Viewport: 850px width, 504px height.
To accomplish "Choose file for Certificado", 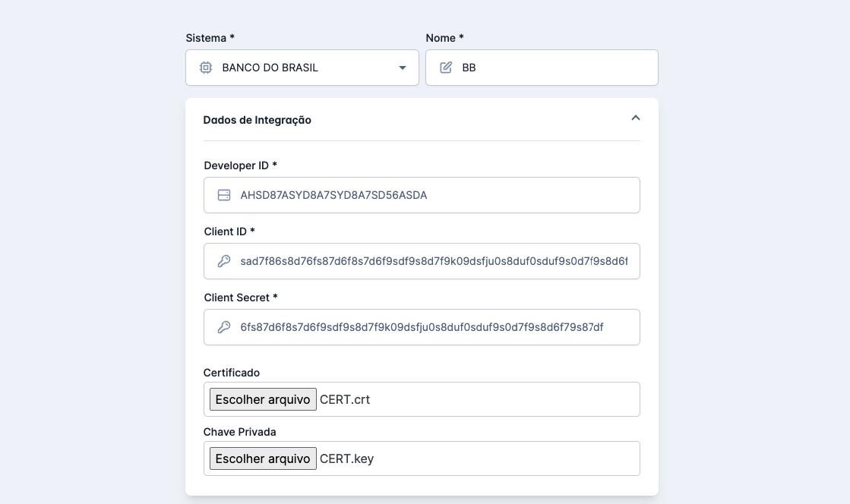I will tap(263, 399).
